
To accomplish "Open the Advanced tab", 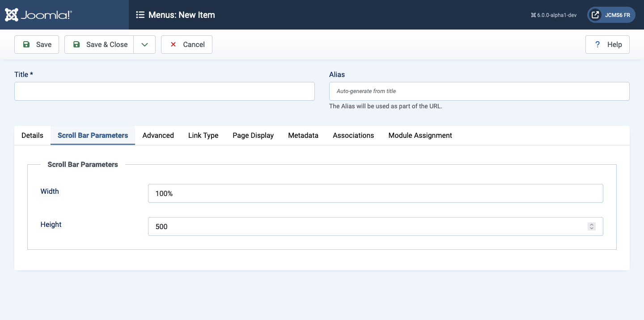I will tap(158, 135).
